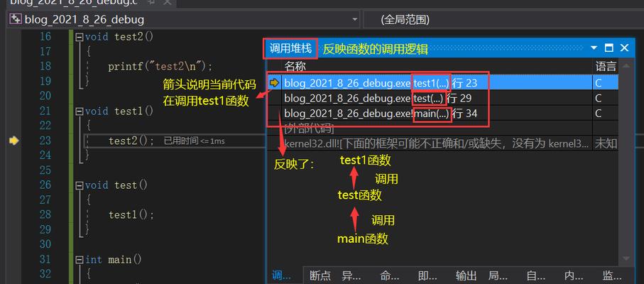Click the 未知 language cell in kernel32 row
644x284 pixels.
(606, 143)
